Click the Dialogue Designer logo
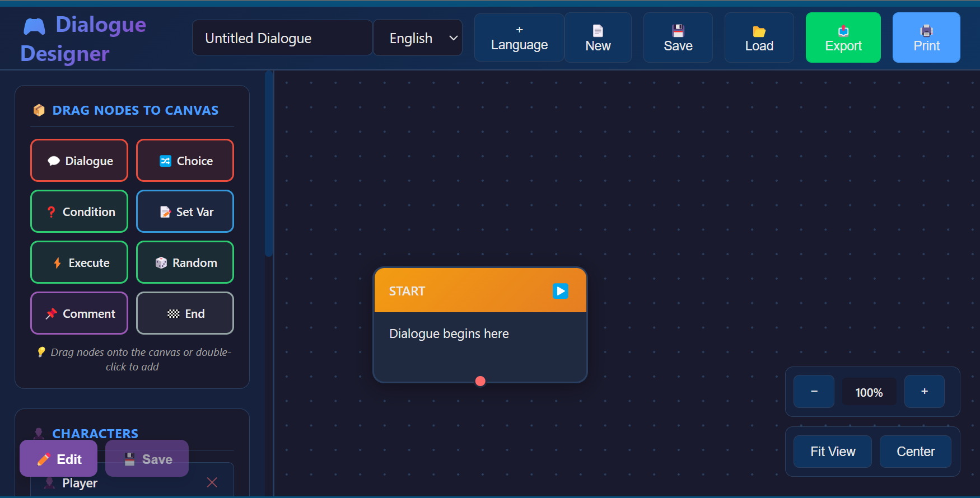 [x=84, y=39]
